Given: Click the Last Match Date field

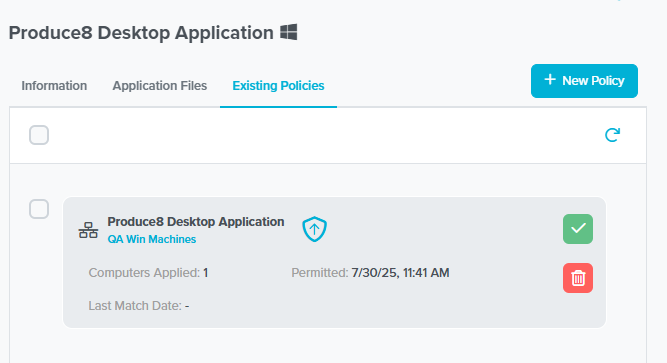Looking at the screenshot, I should pos(139,306).
